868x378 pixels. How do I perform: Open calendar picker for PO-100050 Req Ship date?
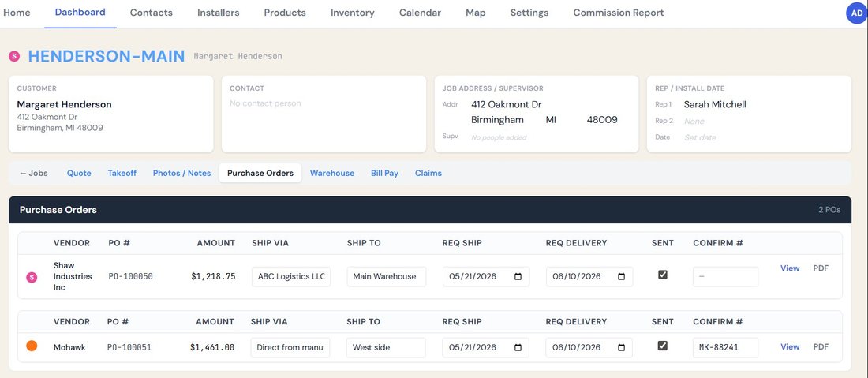[518, 277]
